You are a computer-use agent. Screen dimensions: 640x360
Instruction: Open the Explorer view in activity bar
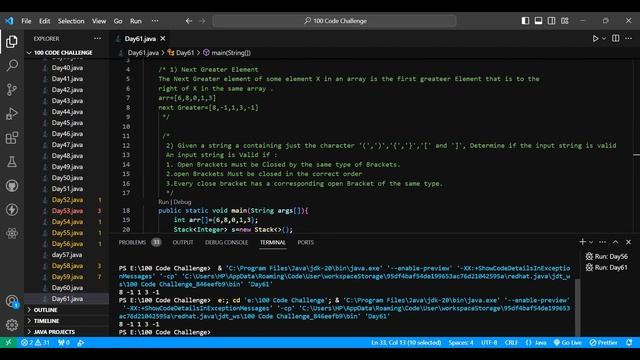pyautogui.click(x=12, y=42)
